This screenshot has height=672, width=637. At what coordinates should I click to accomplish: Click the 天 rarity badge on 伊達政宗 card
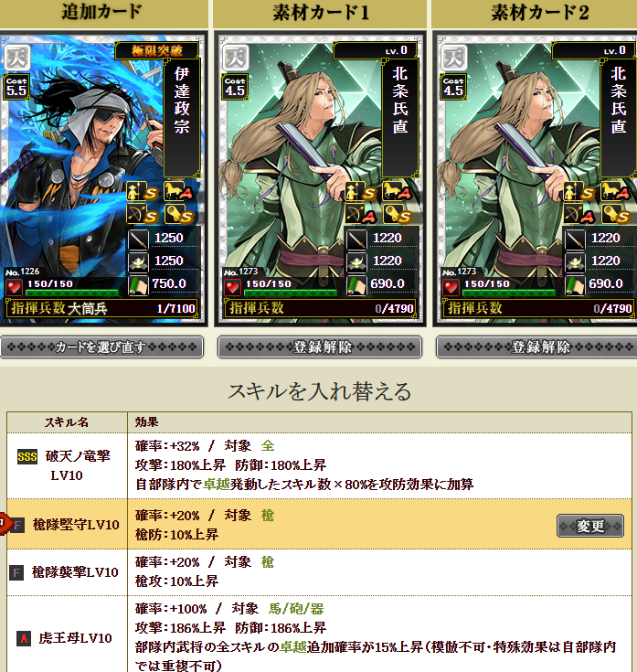[17, 58]
